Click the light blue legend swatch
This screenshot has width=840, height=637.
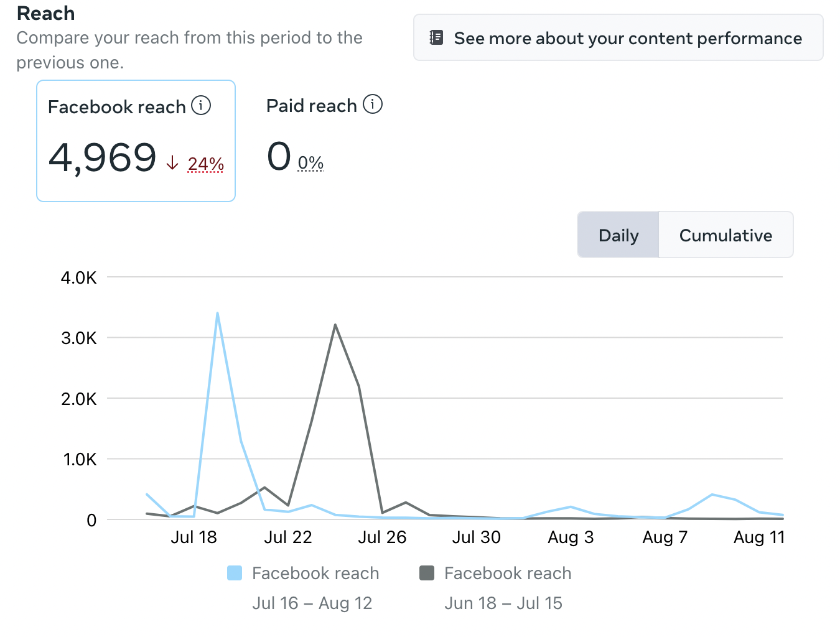(x=235, y=573)
